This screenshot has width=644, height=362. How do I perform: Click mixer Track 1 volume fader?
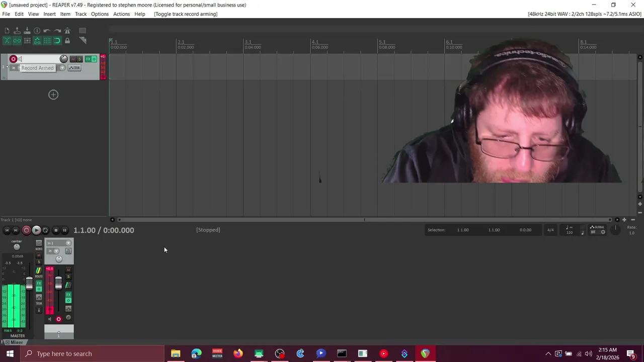point(58,283)
